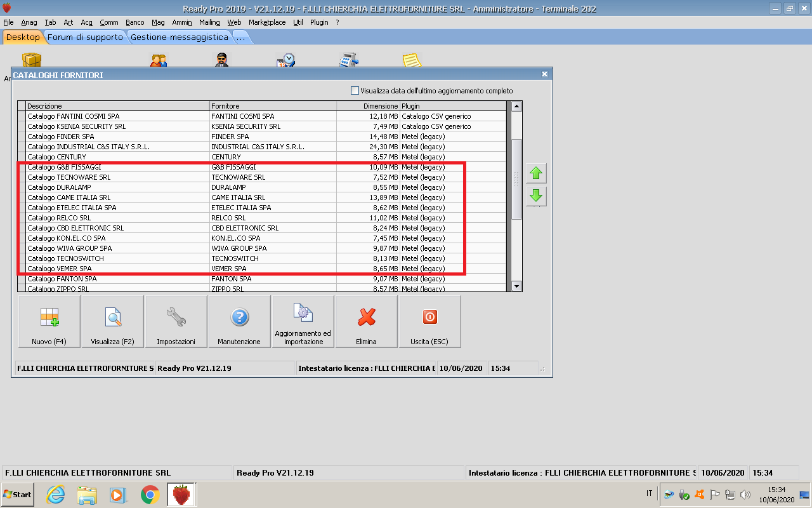
Task: Click the list scrollbar up arrow
Action: (x=516, y=106)
